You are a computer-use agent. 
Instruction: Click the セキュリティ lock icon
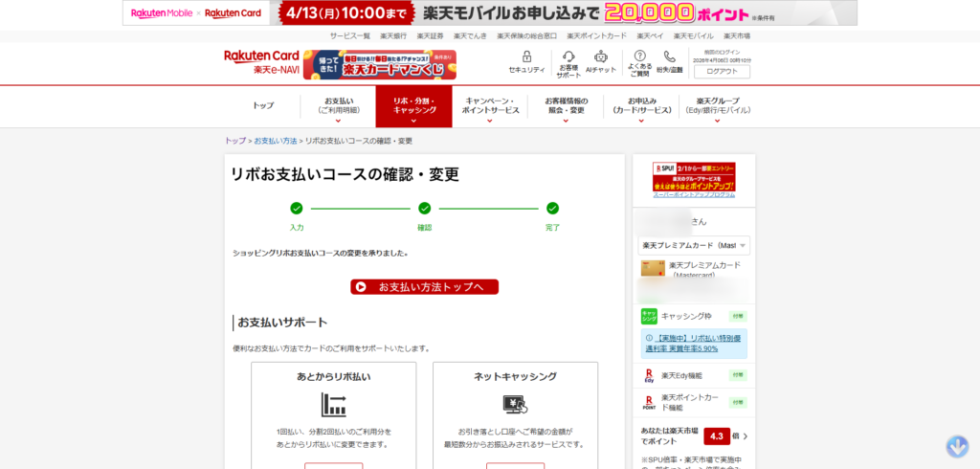526,57
